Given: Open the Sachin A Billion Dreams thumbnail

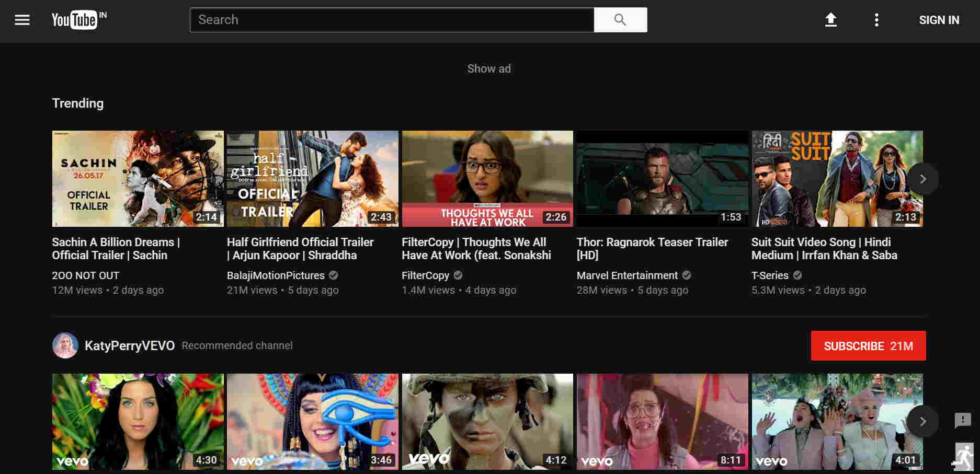Looking at the screenshot, I should point(138,179).
